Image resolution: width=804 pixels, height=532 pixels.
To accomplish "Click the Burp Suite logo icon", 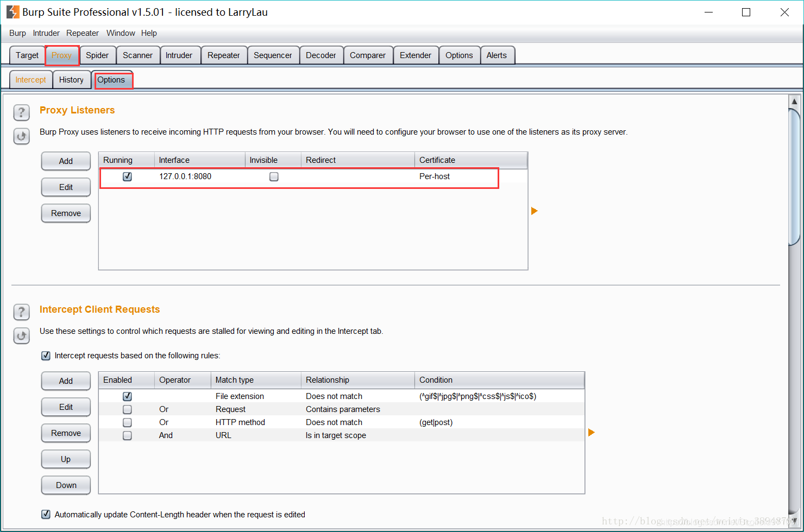I will coord(13,12).
